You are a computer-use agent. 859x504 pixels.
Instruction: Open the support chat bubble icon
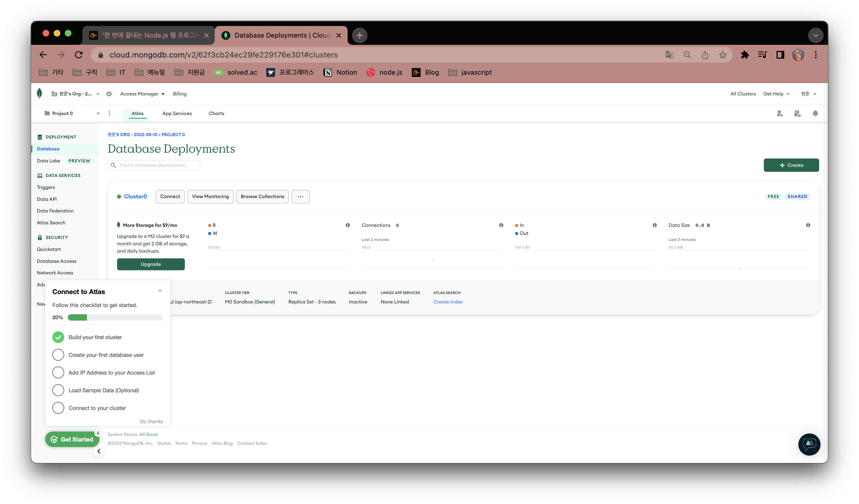click(809, 444)
